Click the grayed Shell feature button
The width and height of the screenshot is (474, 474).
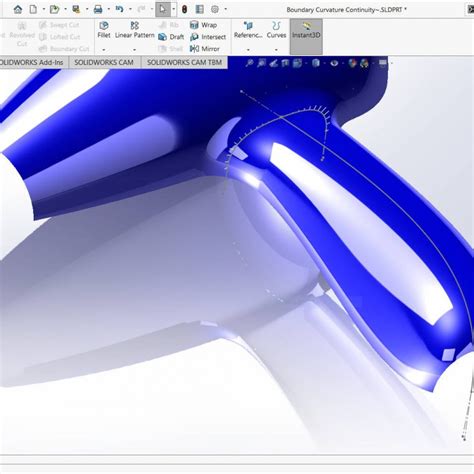pos(171,49)
